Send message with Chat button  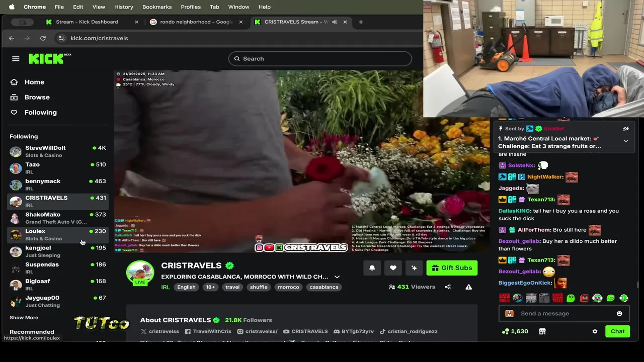617,331
